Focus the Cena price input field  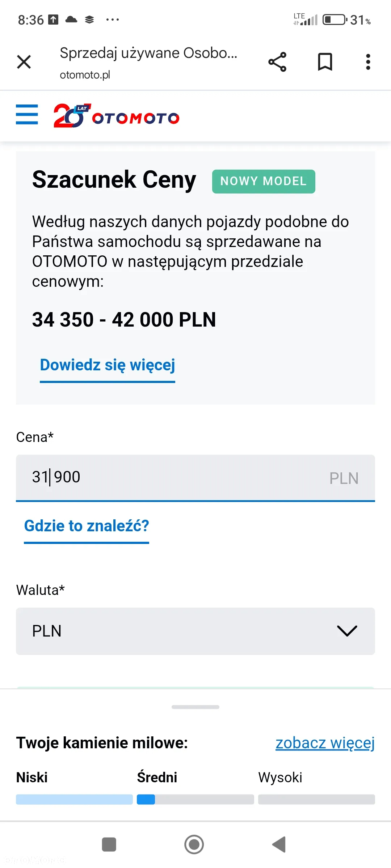coord(195,478)
